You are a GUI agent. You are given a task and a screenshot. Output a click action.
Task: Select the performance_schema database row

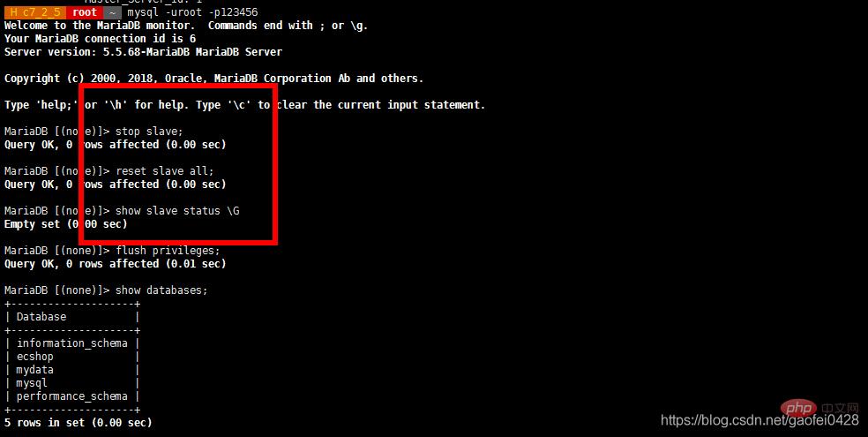pyautogui.click(x=72, y=396)
